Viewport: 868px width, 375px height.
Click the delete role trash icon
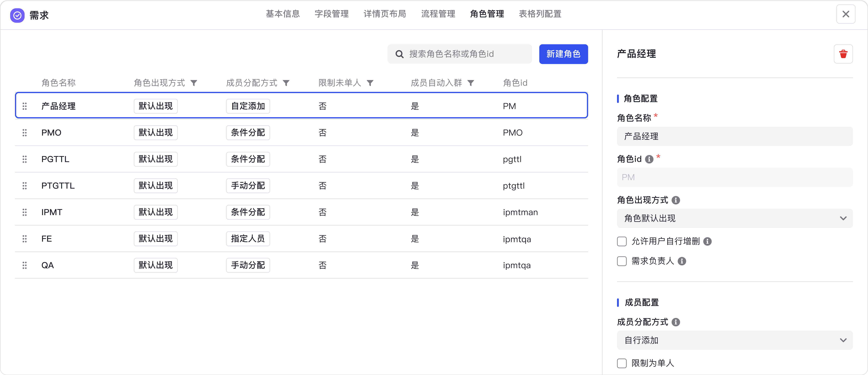point(843,54)
